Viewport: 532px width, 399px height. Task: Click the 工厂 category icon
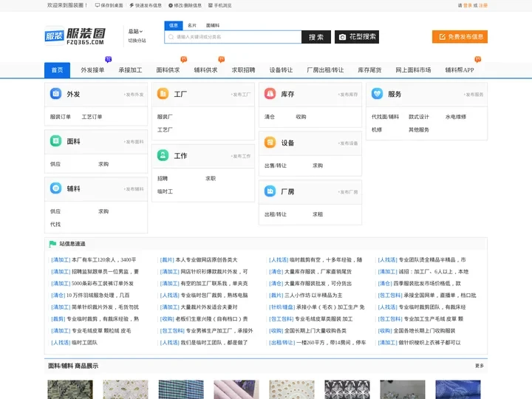click(163, 93)
